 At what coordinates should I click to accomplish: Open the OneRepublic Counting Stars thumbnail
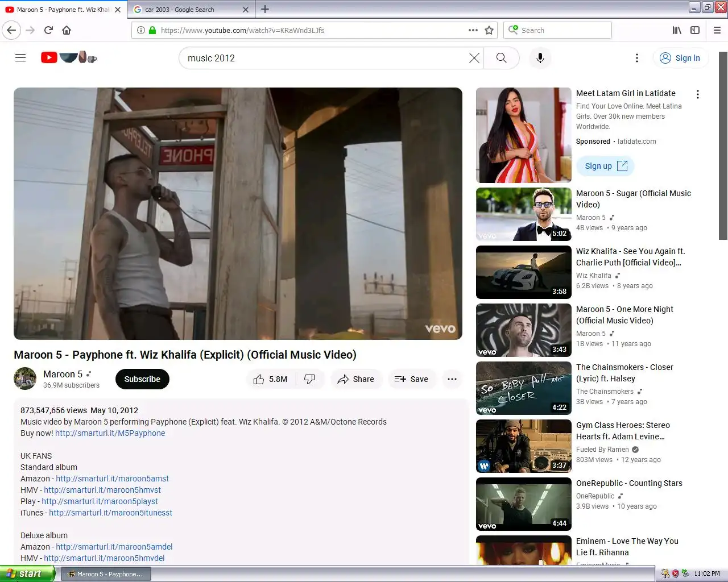(524, 504)
